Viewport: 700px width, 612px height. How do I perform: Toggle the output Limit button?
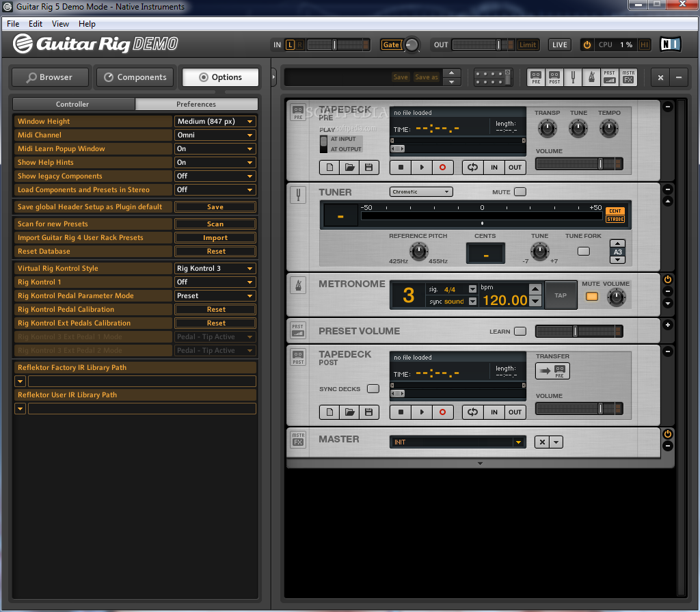pyautogui.click(x=527, y=44)
